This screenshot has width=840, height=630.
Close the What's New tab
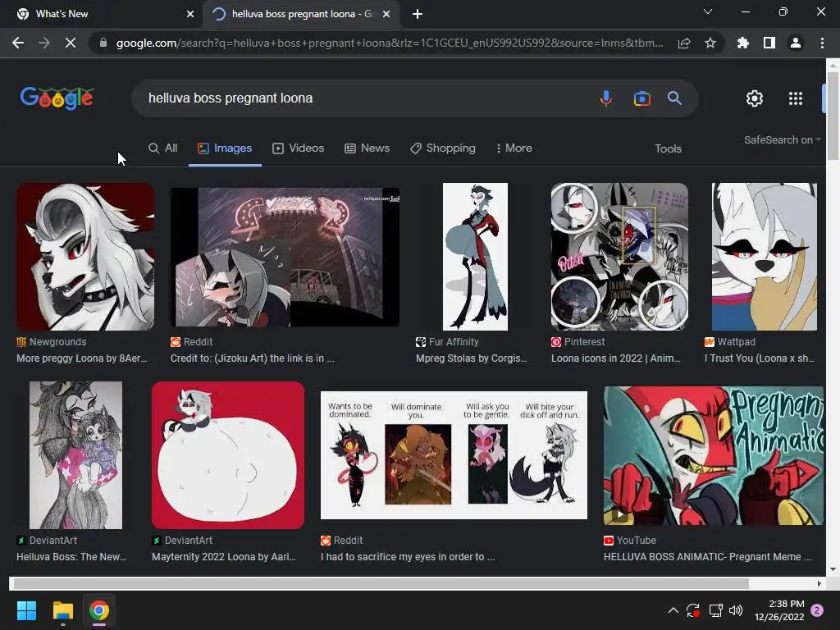point(189,14)
